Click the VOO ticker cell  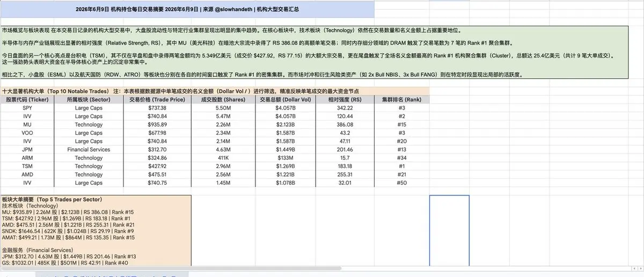pyautogui.click(x=27, y=133)
